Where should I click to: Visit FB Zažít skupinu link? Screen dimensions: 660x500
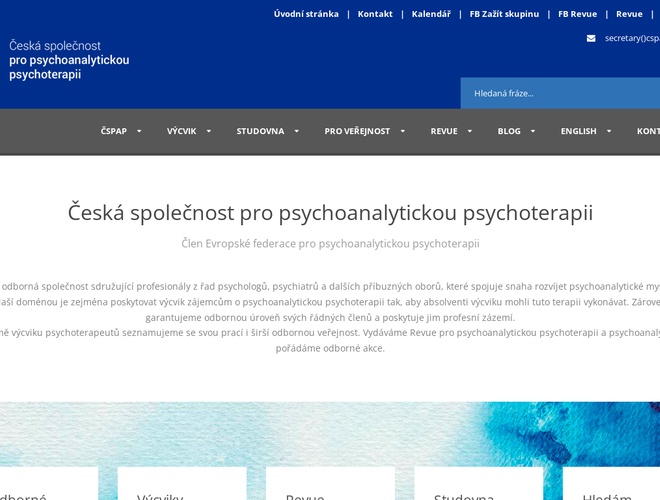point(504,14)
